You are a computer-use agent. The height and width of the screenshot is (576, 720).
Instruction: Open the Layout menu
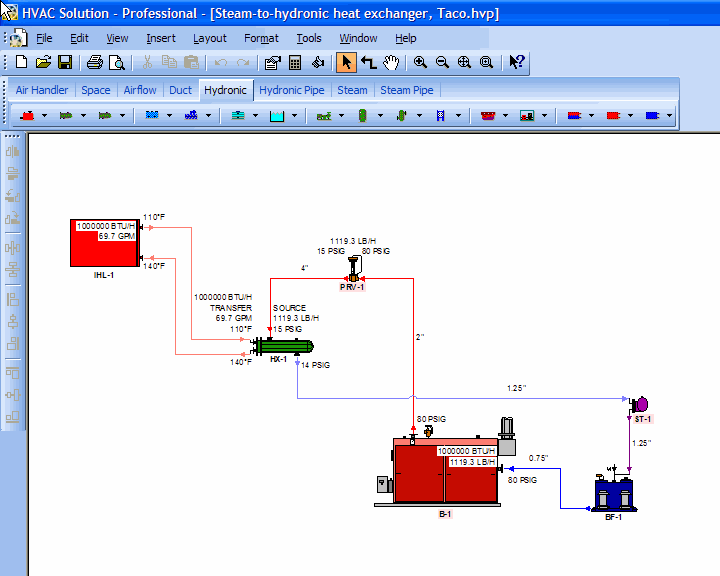click(210, 38)
